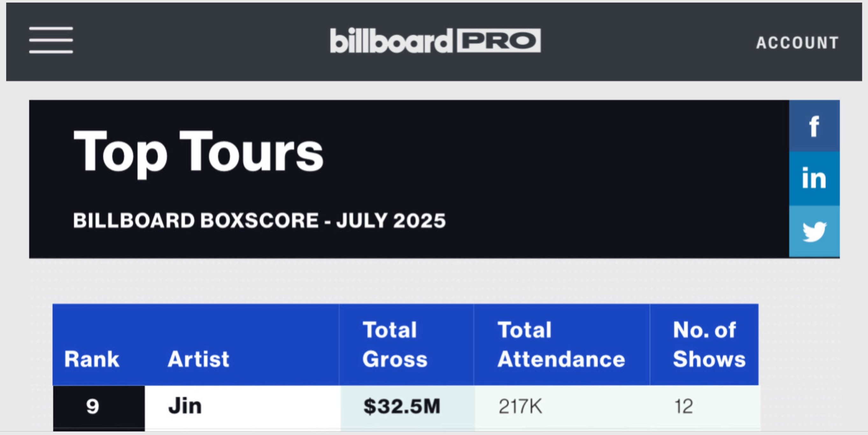The width and height of the screenshot is (868, 435).
Task: Open the hamburger navigation menu
Action: (51, 40)
